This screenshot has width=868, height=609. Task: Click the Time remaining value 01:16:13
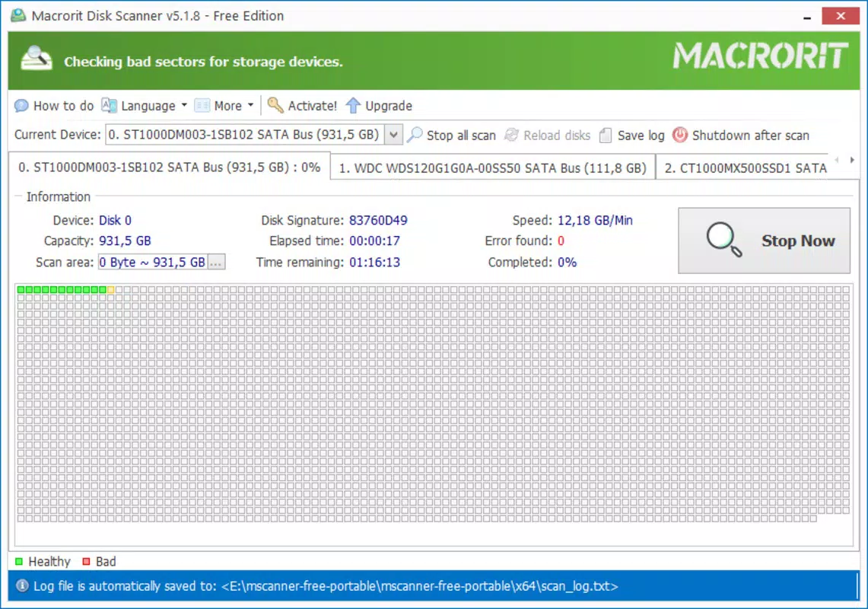(x=374, y=262)
